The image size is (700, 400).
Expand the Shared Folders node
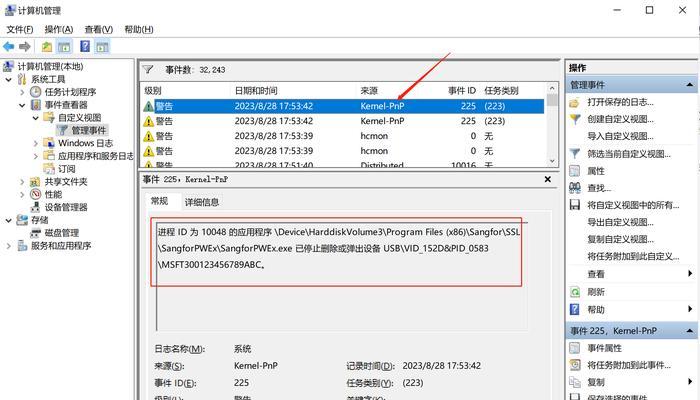22,182
